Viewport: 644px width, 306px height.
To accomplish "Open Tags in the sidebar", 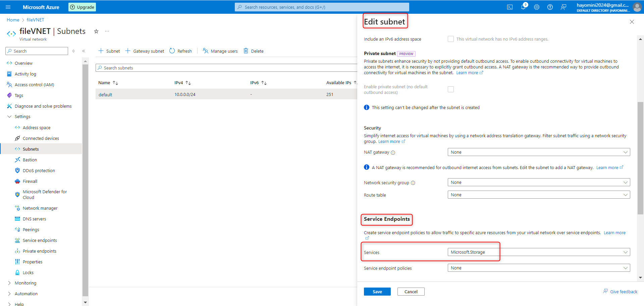I will click(19, 95).
